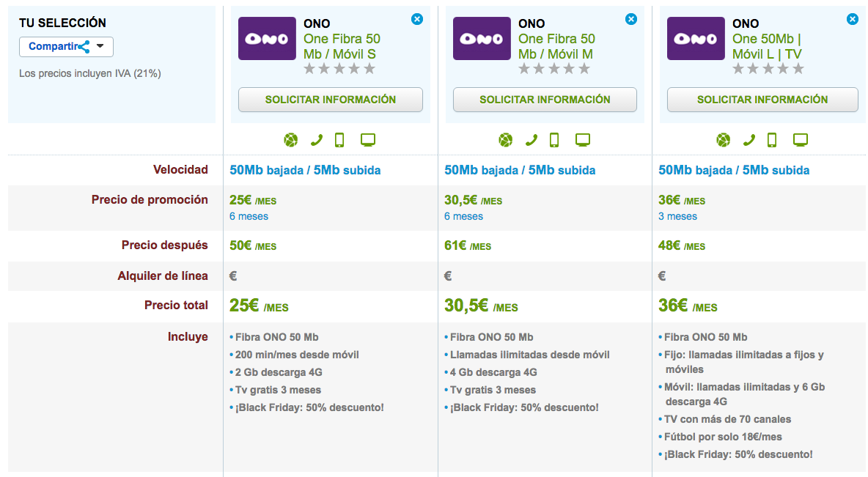Open the Compartir share dropdown
Image resolution: width=868 pixels, height=477 pixels.
pyautogui.click(x=67, y=46)
